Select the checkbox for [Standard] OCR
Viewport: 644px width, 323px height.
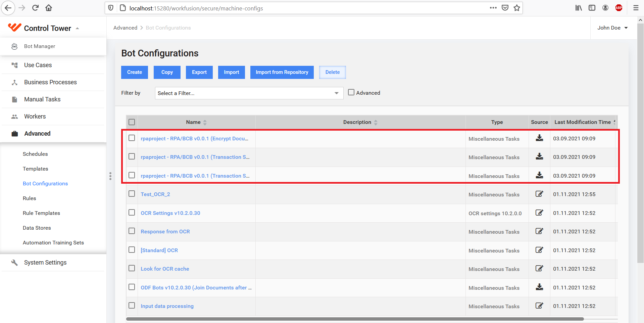point(132,250)
